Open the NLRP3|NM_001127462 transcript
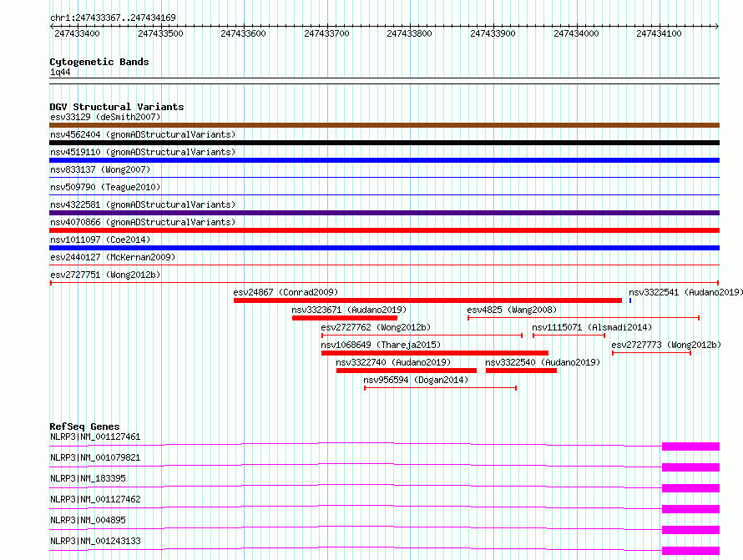Viewport: 743px width, 560px height. (95, 499)
